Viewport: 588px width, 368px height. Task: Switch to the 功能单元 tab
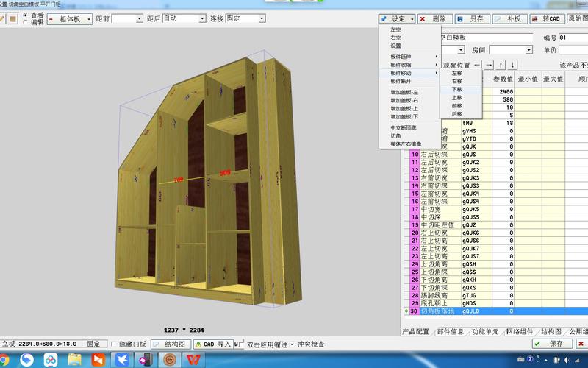tap(485, 332)
